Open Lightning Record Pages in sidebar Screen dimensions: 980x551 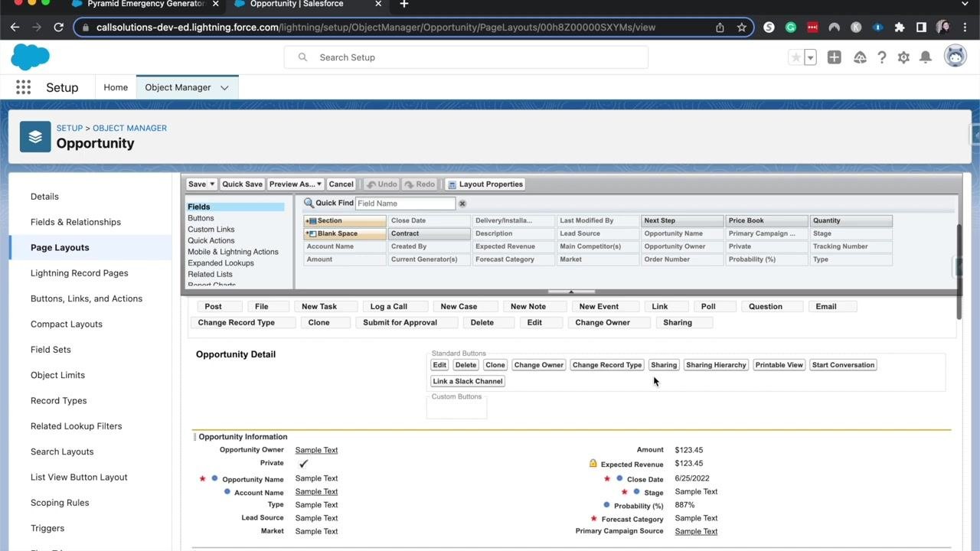(80, 273)
